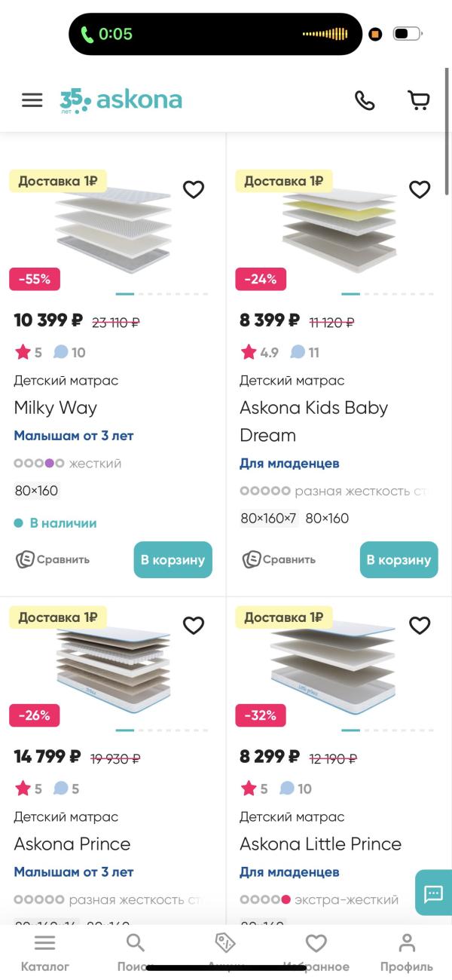This screenshot has width=452, height=980.
Task: Open the hamburger menu
Action: (x=32, y=100)
